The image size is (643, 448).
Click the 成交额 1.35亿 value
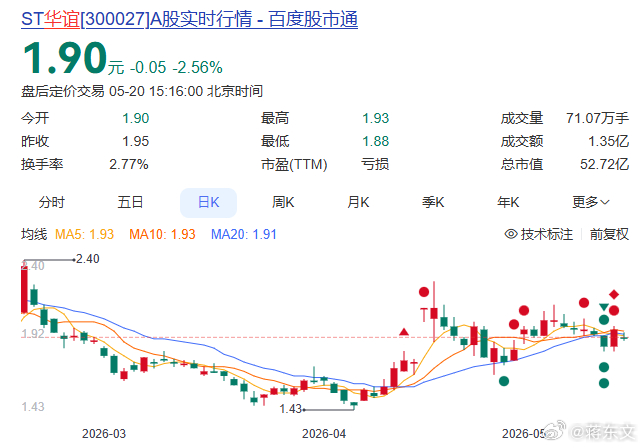(609, 141)
